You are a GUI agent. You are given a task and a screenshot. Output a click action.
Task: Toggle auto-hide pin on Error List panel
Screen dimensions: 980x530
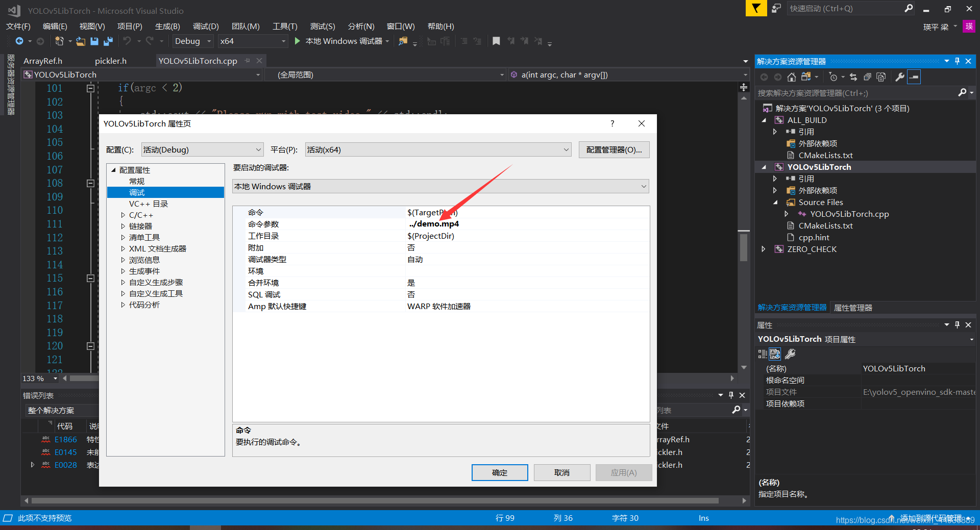pos(731,395)
